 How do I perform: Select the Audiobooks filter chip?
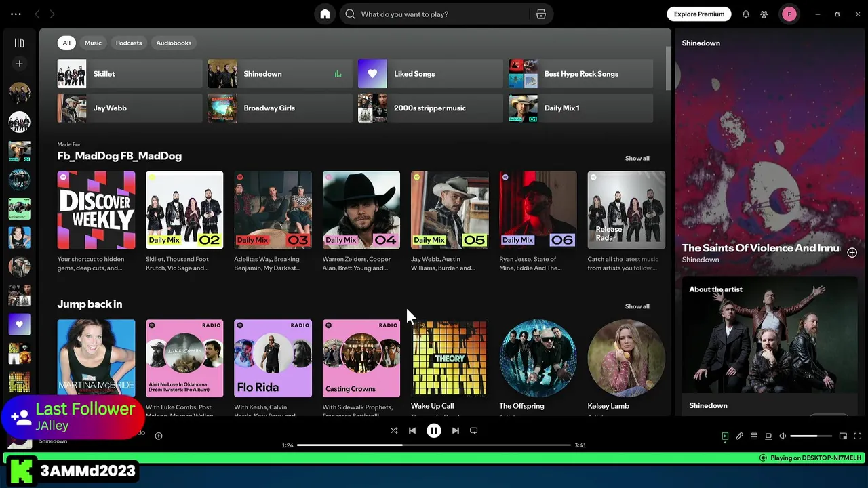coord(174,43)
